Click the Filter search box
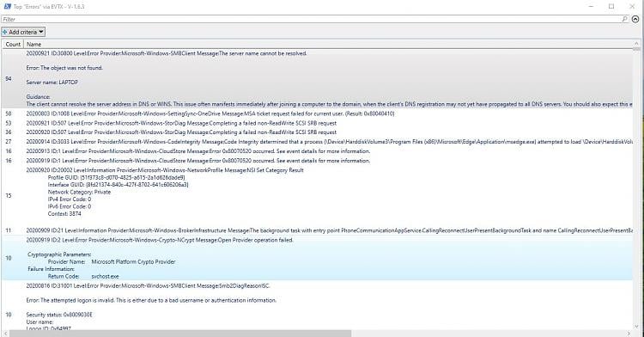This screenshot has width=644, height=337. pyautogui.click(x=315, y=19)
